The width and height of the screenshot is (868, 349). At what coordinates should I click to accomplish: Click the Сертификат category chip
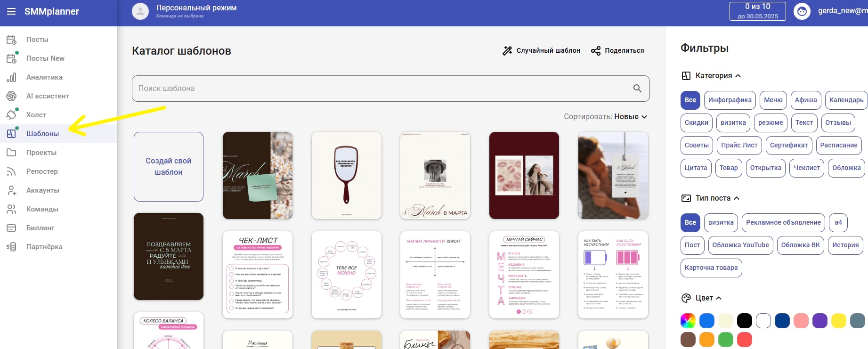789,145
